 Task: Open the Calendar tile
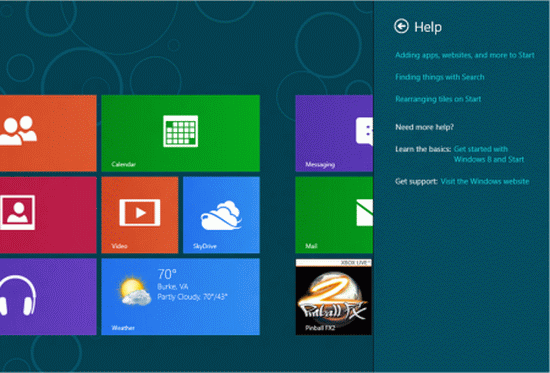(181, 133)
